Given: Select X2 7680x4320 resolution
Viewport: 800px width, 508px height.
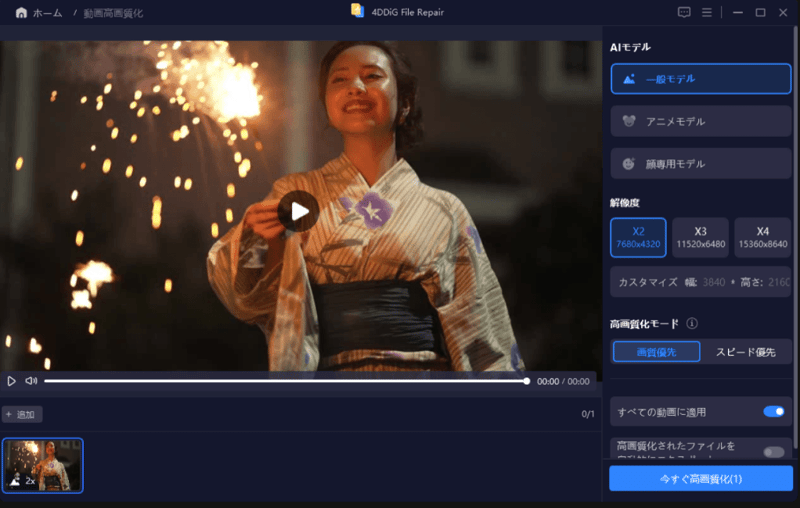Looking at the screenshot, I should click(638, 237).
